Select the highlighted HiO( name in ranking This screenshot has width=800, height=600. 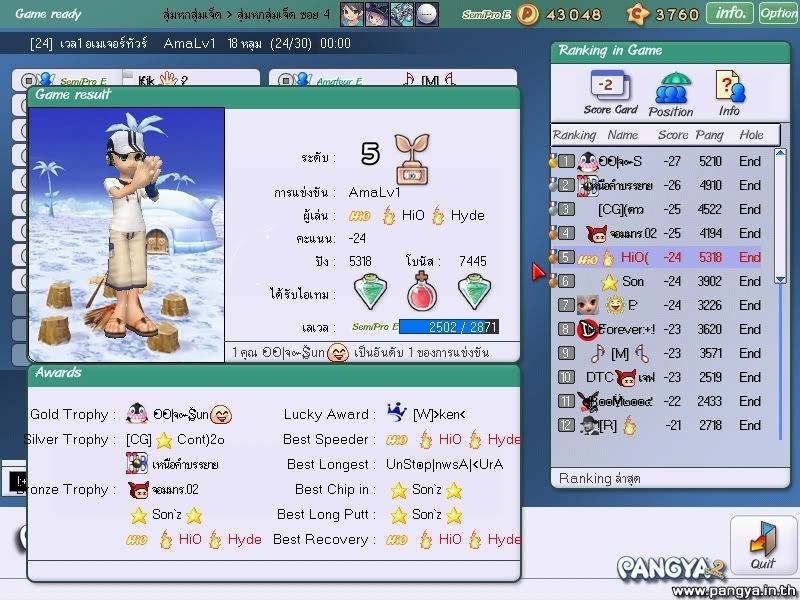coord(634,258)
